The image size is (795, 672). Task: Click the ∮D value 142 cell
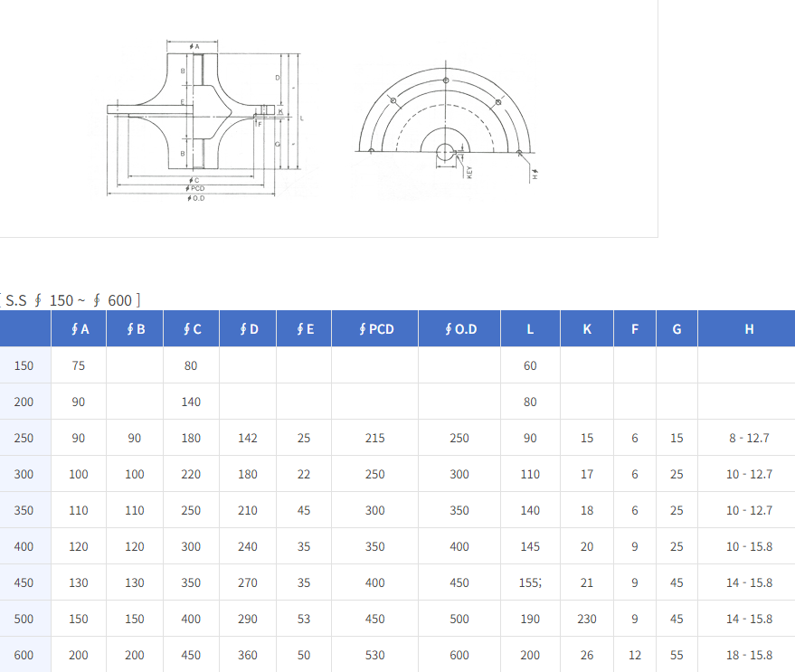[247, 438]
